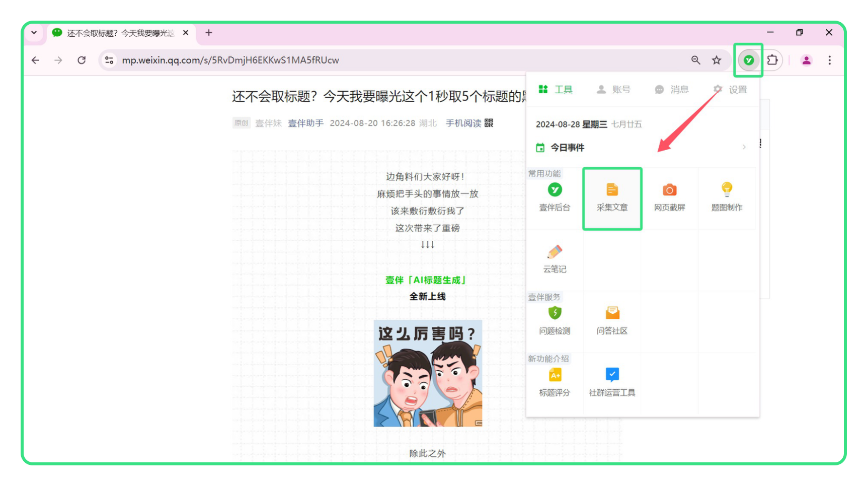Viewport: 868px width, 485px height.
Task: Open 社群运营工具 community tool
Action: click(x=612, y=383)
